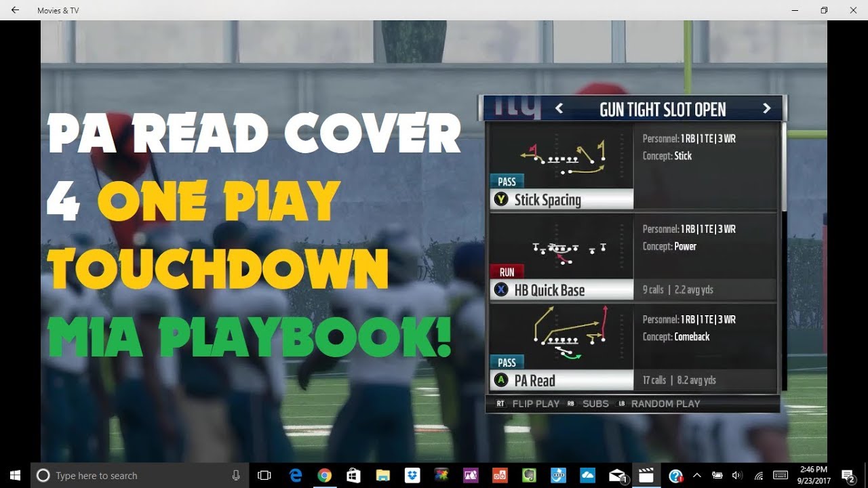Open the Action Center notifications
The height and width of the screenshot is (488, 868).
click(848, 475)
